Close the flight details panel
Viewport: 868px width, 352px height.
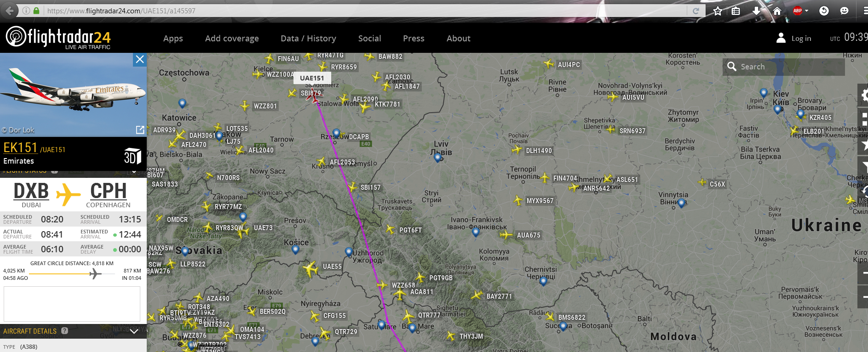pos(140,59)
